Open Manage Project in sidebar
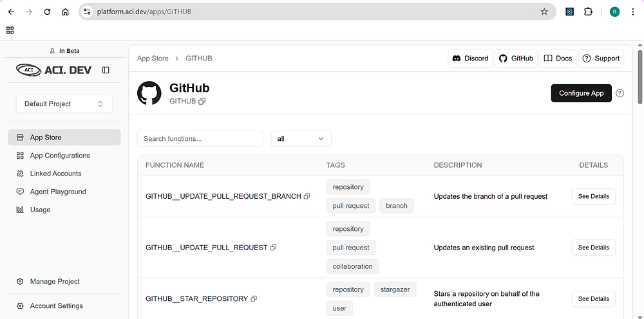644x319 pixels. click(x=64, y=281)
